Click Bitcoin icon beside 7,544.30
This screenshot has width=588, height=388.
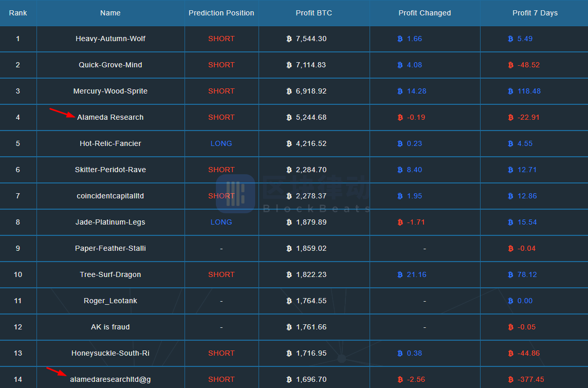[x=289, y=39]
